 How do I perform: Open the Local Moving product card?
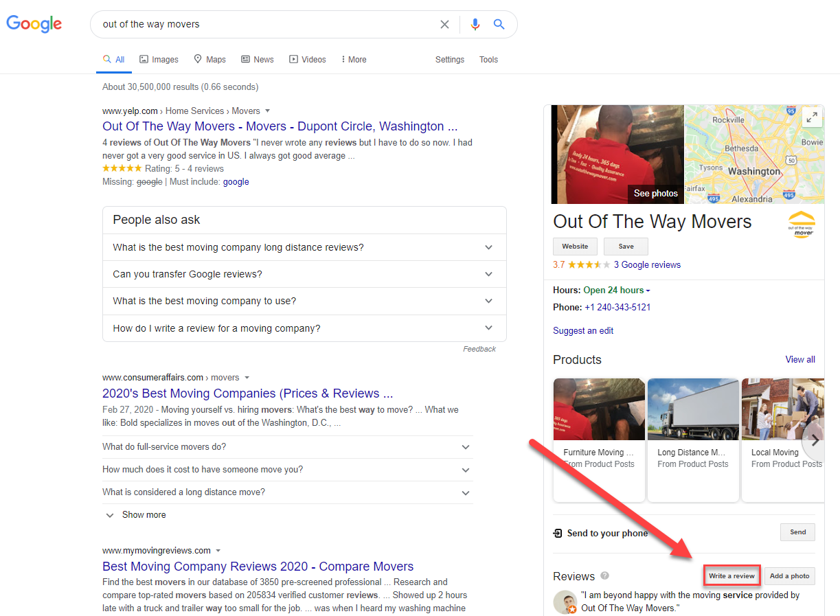click(x=783, y=440)
